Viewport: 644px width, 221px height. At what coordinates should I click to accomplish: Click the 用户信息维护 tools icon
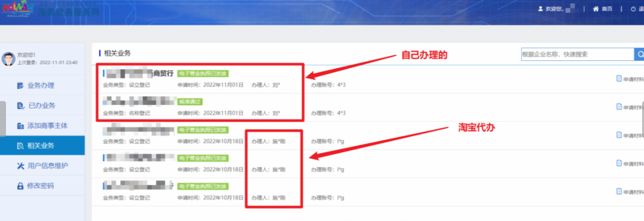[x=20, y=166]
